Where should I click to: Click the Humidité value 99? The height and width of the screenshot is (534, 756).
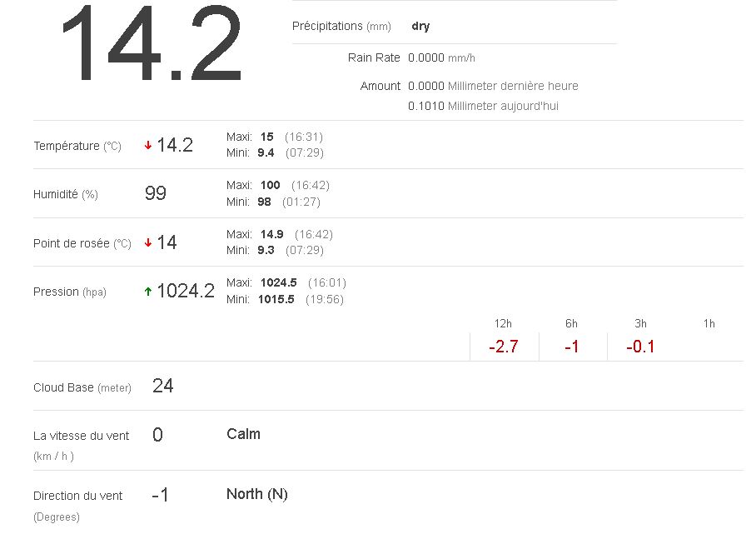(156, 194)
